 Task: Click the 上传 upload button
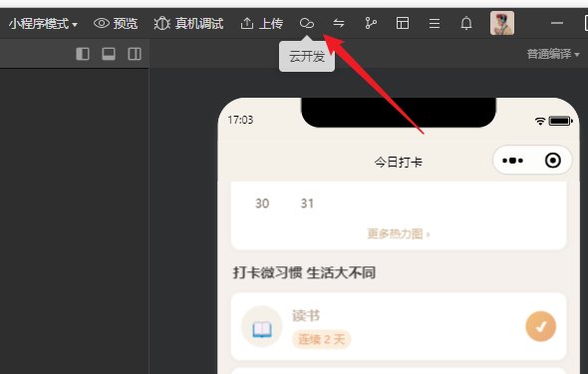tap(261, 24)
